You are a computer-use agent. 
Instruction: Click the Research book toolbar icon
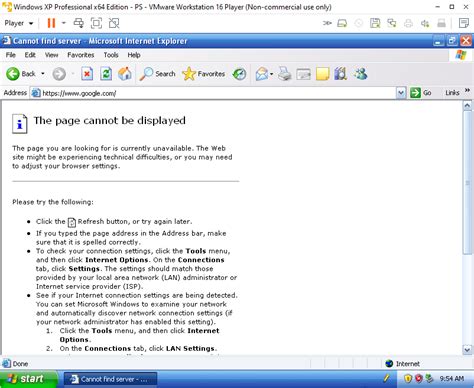coord(340,74)
